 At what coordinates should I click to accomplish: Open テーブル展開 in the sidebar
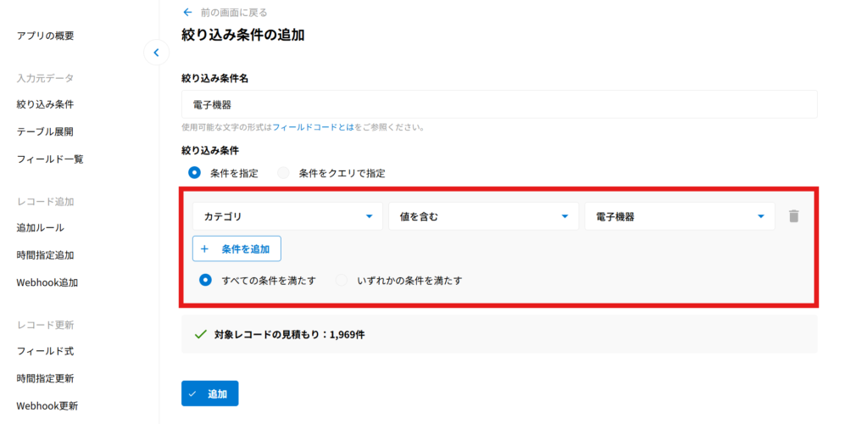tap(45, 132)
